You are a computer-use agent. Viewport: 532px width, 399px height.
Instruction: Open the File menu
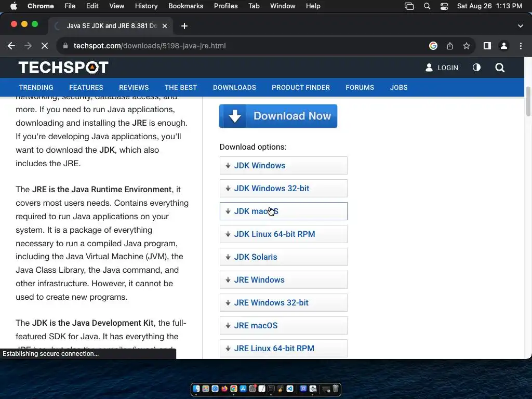pos(70,6)
